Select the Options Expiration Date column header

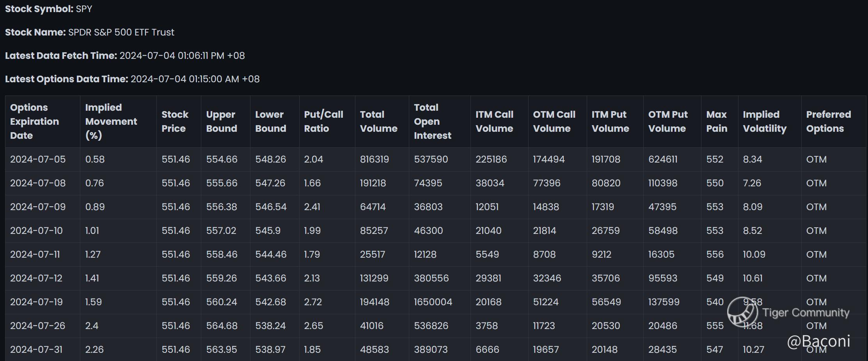tap(34, 121)
